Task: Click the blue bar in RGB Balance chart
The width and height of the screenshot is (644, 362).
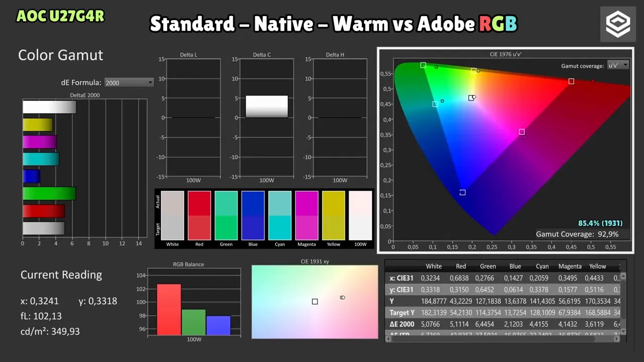Action: pyautogui.click(x=218, y=325)
